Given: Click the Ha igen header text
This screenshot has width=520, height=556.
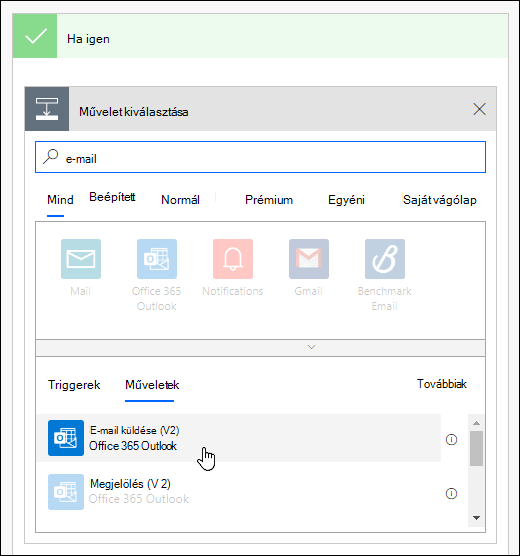Looking at the screenshot, I should click(88, 39).
